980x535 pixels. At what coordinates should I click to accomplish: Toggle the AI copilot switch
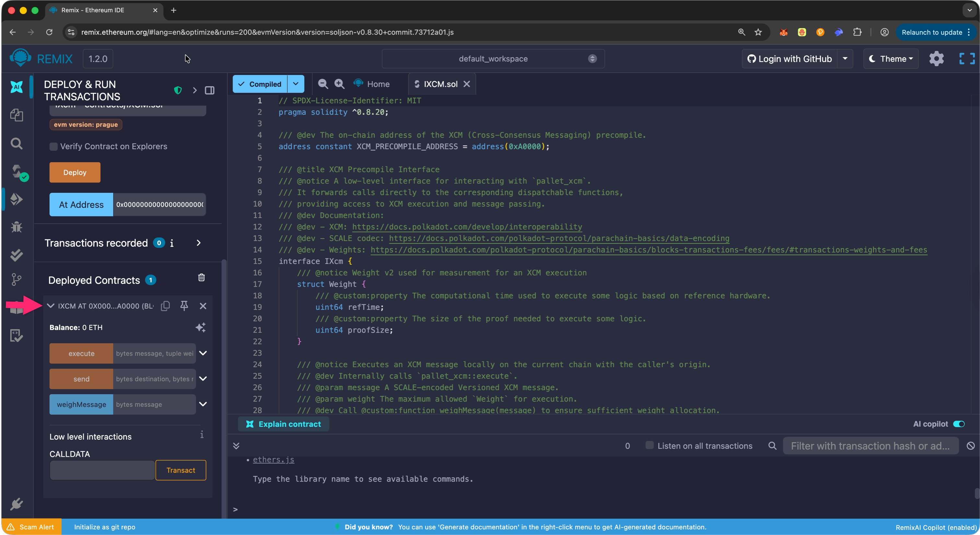click(x=959, y=424)
